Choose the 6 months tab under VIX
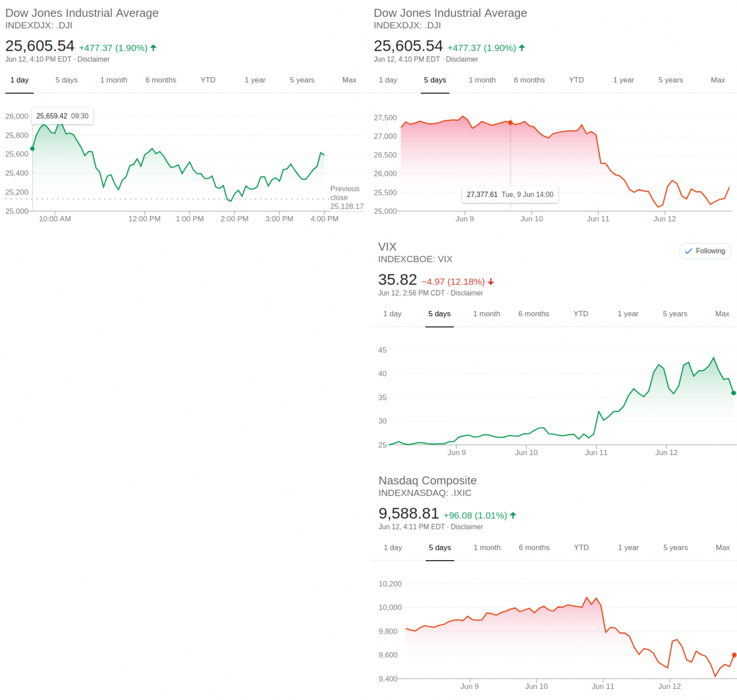 [533, 314]
